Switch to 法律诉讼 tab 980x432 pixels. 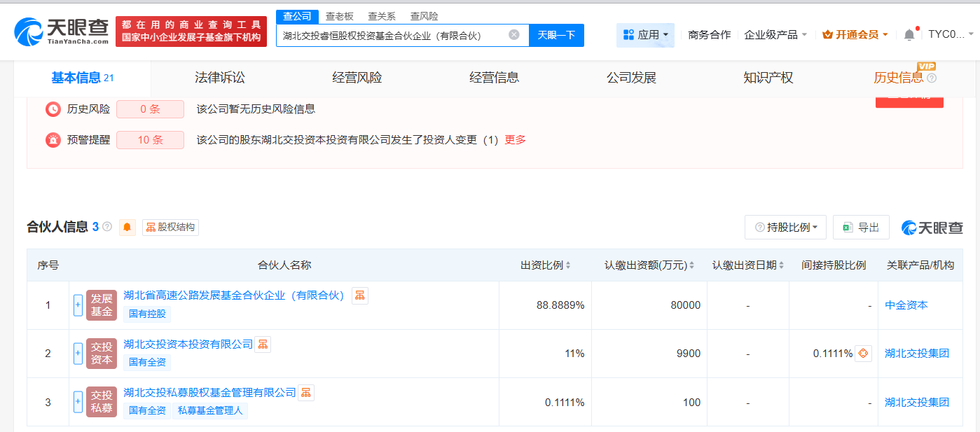click(219, 78)
